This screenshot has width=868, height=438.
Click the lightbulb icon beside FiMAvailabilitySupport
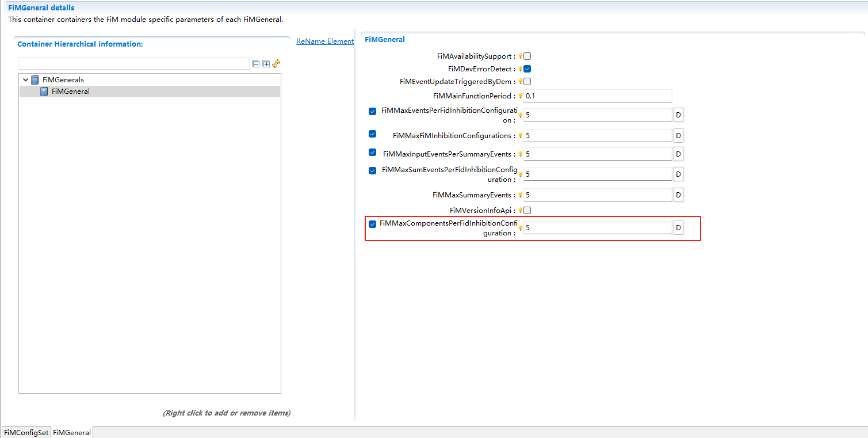pyautogui.click(x=520, y=56)
